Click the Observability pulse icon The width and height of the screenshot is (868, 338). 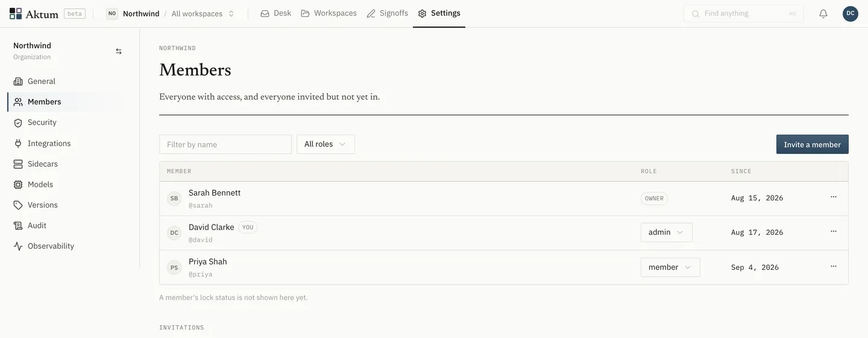point(18,246)
